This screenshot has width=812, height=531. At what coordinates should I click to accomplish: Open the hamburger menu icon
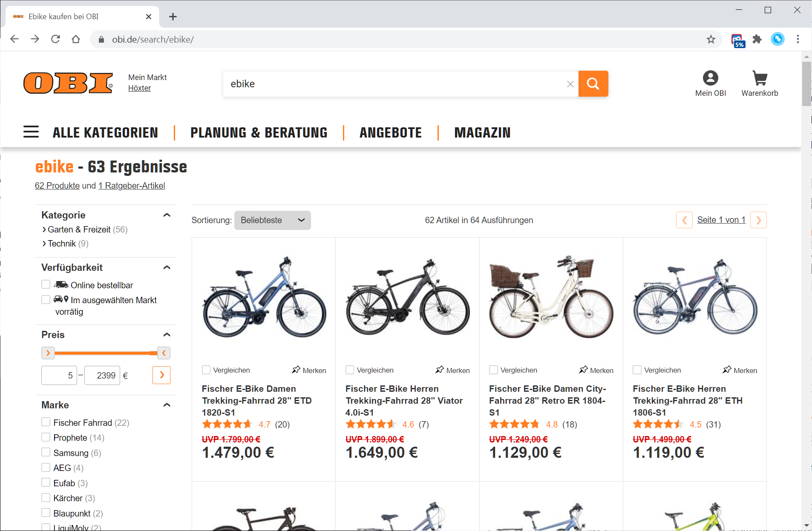pyautogui.click(x=31, y=132)
